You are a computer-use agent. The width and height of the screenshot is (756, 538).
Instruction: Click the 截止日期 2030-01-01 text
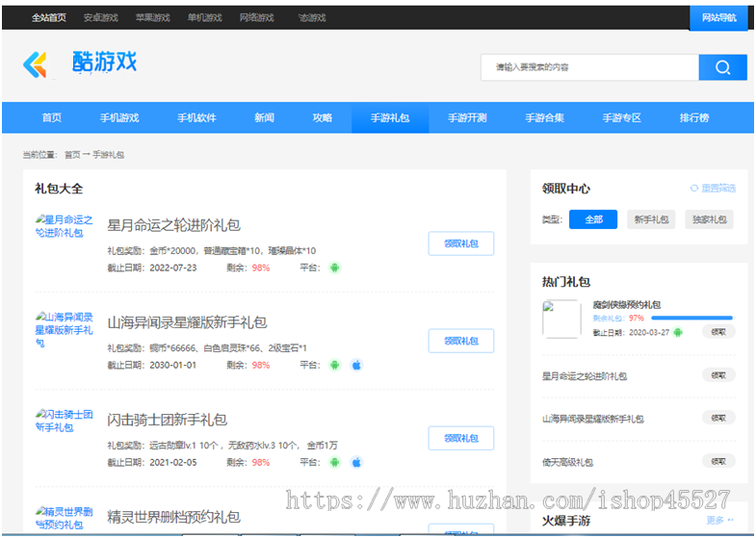[x=152, y=365]
